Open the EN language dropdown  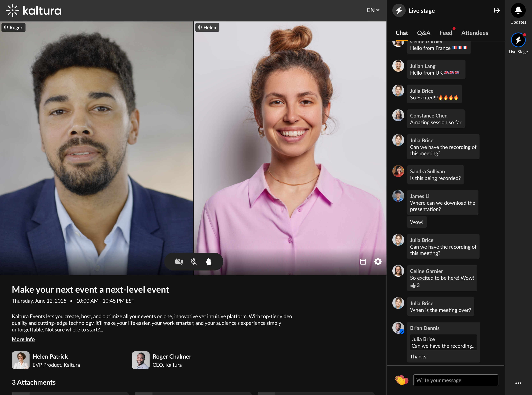[x=373, y=10]
